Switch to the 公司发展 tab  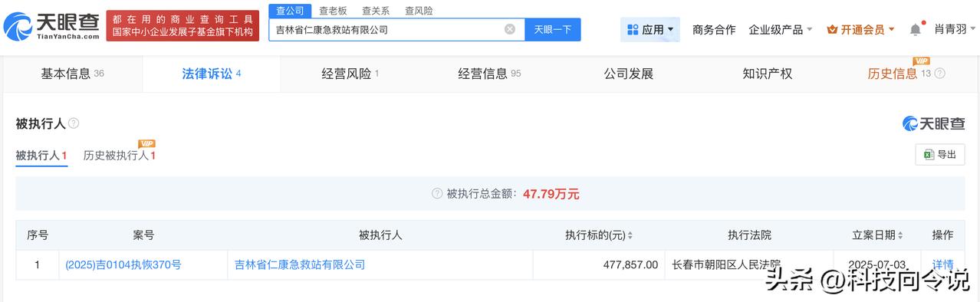(x=629, y=74)
